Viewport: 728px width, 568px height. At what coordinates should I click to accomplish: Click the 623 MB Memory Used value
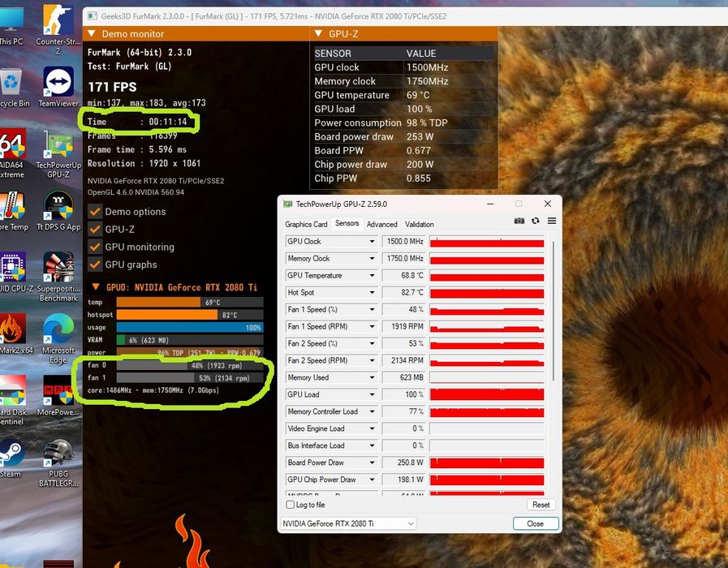403,378
